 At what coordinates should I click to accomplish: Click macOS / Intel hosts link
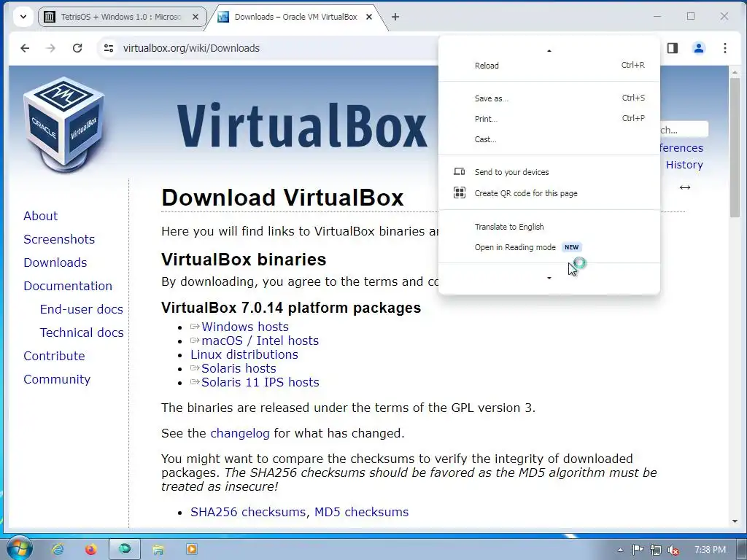point(260,341)
